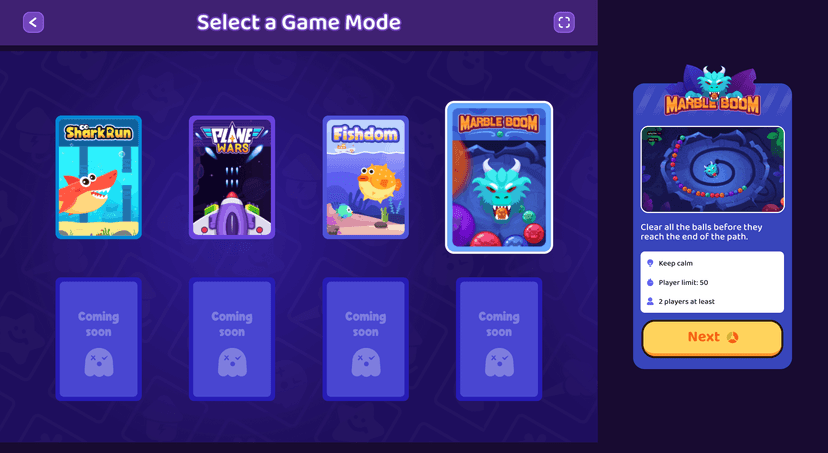Click the Marble Boom preview image
Screen dimensions: 828x453
pos(712,169)
